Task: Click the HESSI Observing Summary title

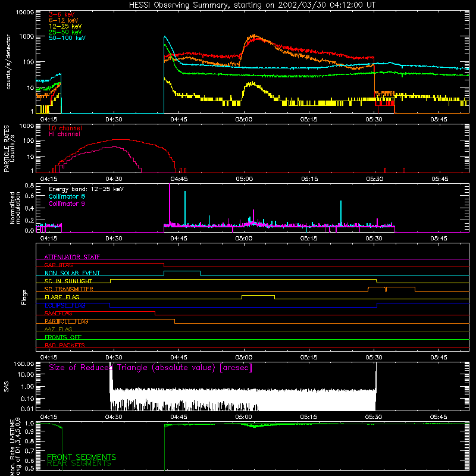Action: tap(252, 5)
